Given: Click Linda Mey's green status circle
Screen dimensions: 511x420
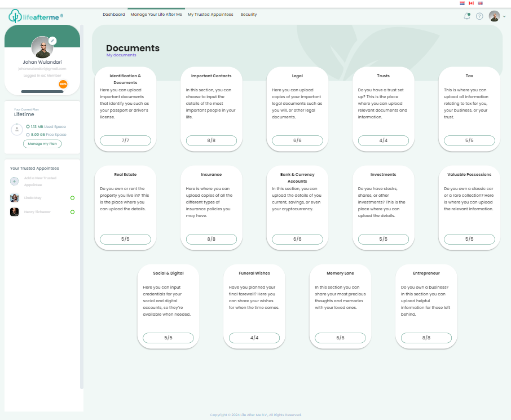Looking at the screenshot, I should [72, 198].
